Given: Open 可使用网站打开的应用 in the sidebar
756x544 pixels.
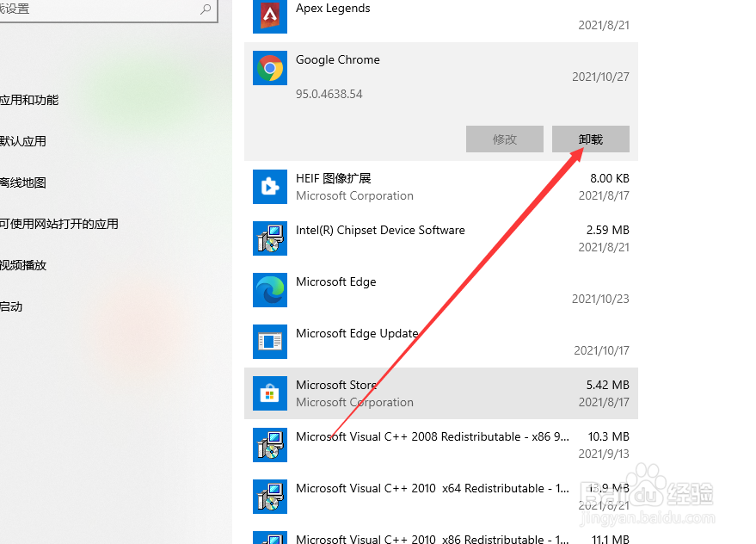Looking at the screenshot, I should tap(58, 224).
